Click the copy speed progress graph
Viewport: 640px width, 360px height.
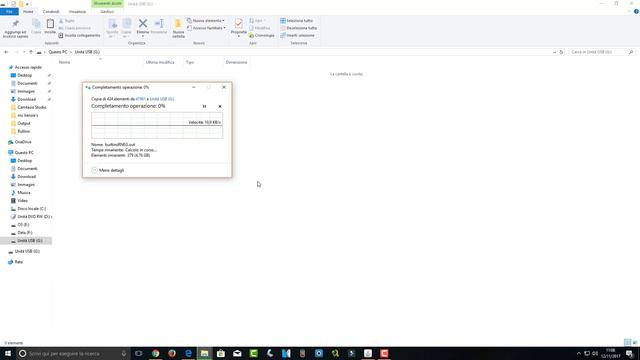[157, 126]
